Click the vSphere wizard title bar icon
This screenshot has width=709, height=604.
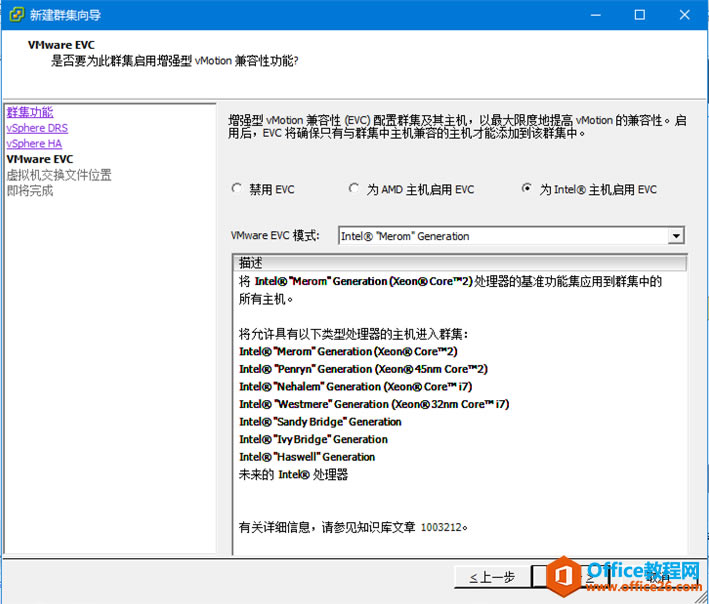(x=16, y=14)
